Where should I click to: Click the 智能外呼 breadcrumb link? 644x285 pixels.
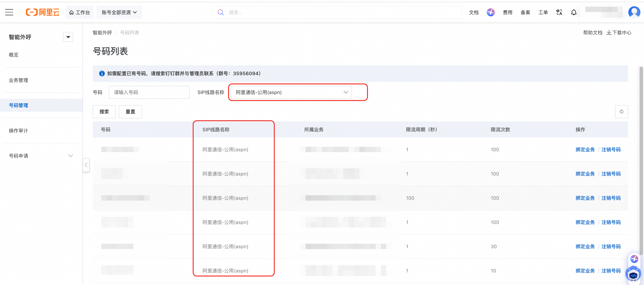coord(102,33)
